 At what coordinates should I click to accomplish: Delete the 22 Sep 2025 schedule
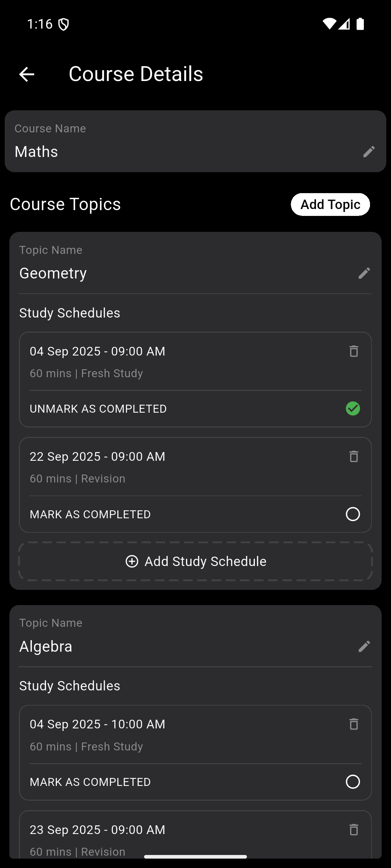point(354,456)
